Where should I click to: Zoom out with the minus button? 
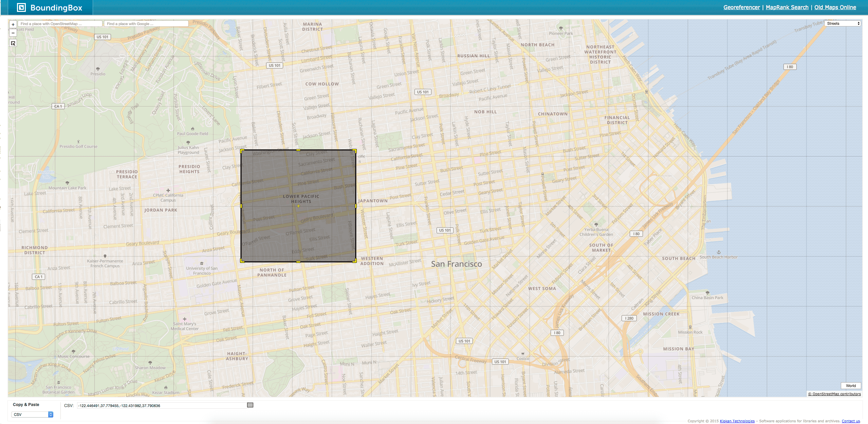tap(13, 33)
